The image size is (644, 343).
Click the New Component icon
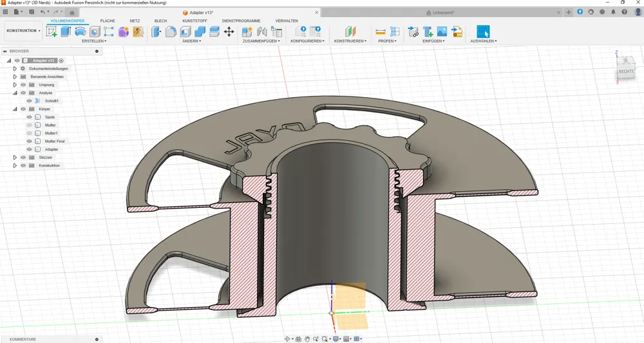click(x=247, y=32)
